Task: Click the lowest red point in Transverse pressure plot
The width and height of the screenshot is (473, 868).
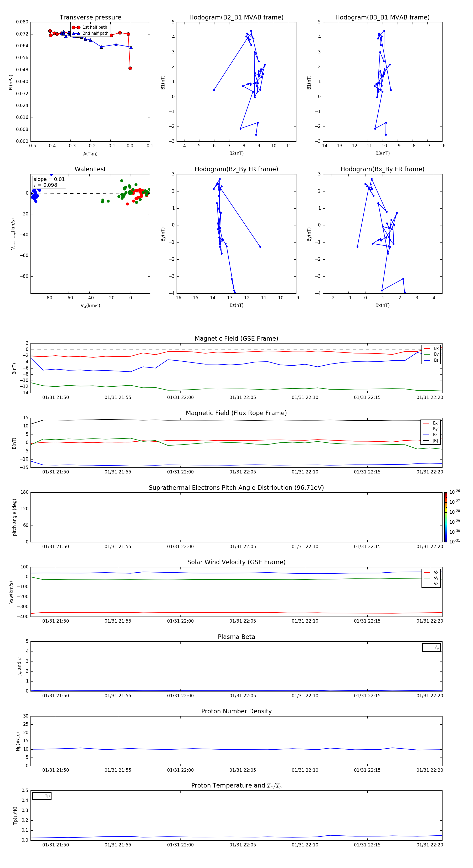Action: click(130, 68)
